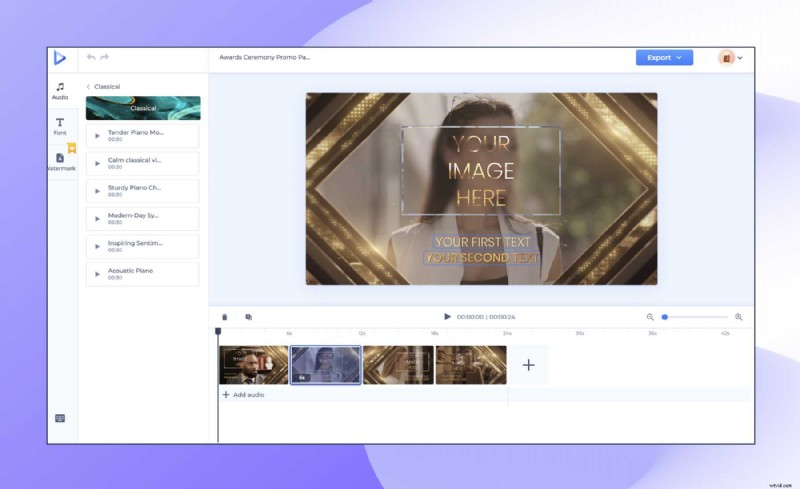Preview the Tender Piano track
This screenshot has width=800, height=489.
pyautogui.click(x=97, y=136)
